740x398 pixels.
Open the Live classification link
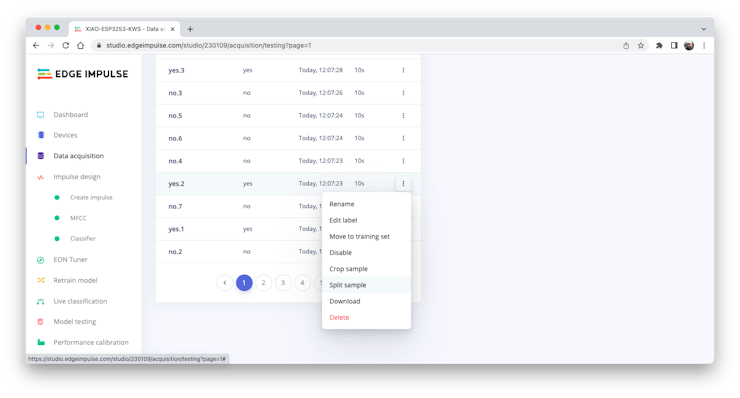(x=80, y=301)
